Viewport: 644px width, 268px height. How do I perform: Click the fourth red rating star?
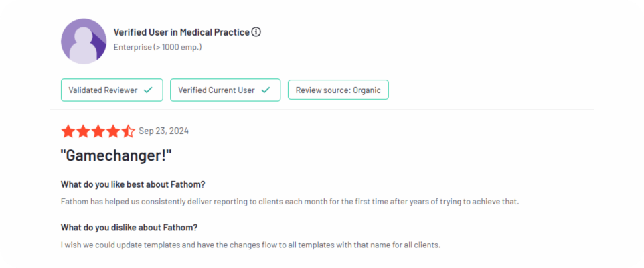click(x=113, y=131)
